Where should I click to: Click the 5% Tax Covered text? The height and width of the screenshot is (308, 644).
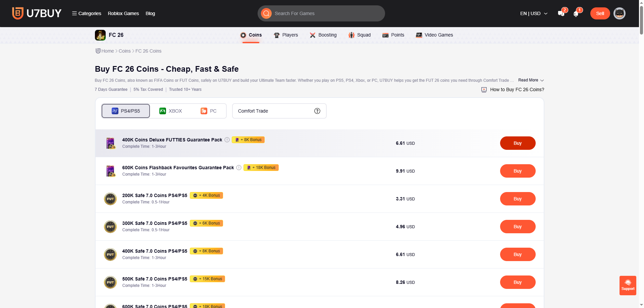pos(148,89)
